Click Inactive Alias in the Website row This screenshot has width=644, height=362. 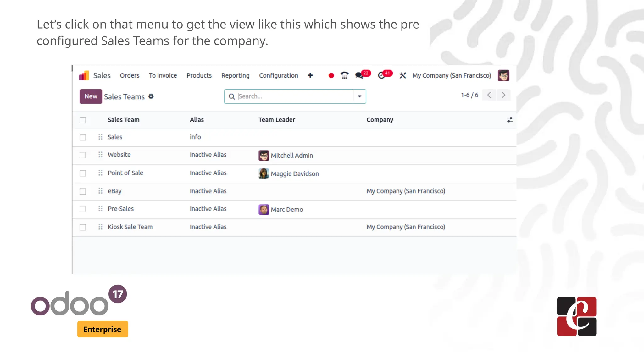[208, 155]
